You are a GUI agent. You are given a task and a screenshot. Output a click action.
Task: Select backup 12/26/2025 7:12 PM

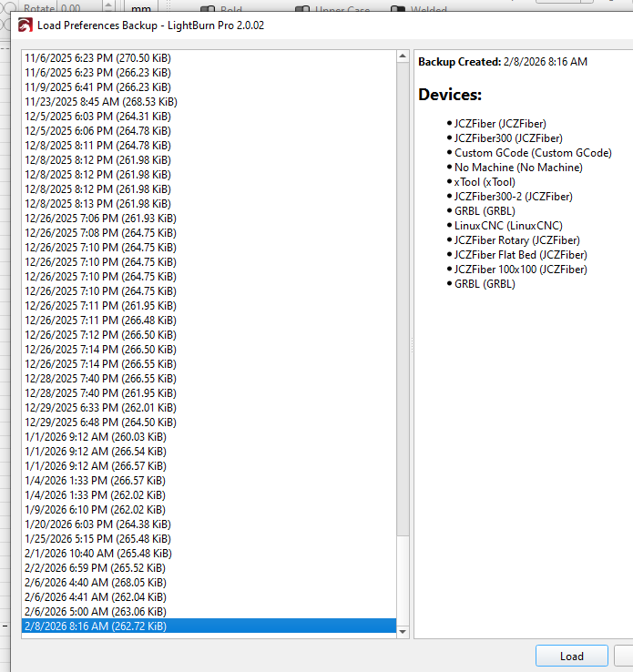[x=209, y=335]
